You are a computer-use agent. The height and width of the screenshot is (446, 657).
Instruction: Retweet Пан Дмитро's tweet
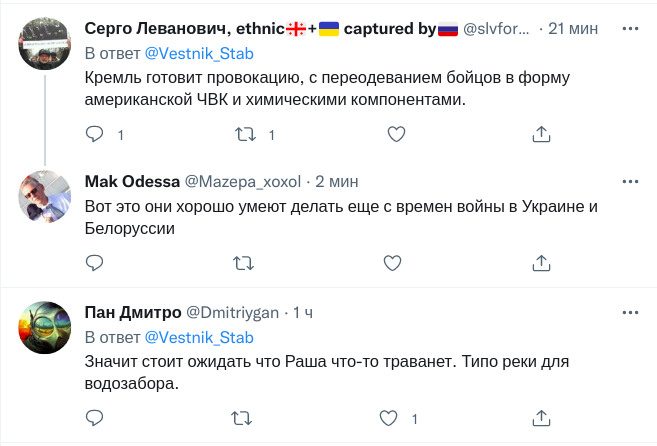(x=243, y=416)
